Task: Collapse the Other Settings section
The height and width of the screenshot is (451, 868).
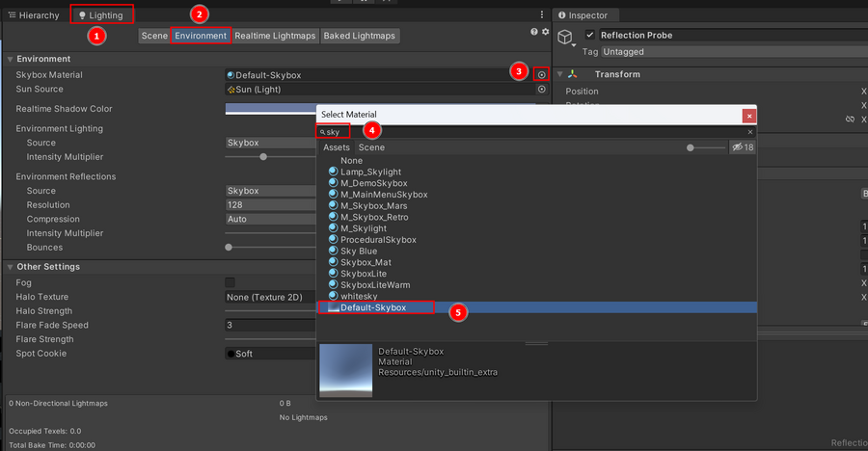Action: [x=10, y=267]
